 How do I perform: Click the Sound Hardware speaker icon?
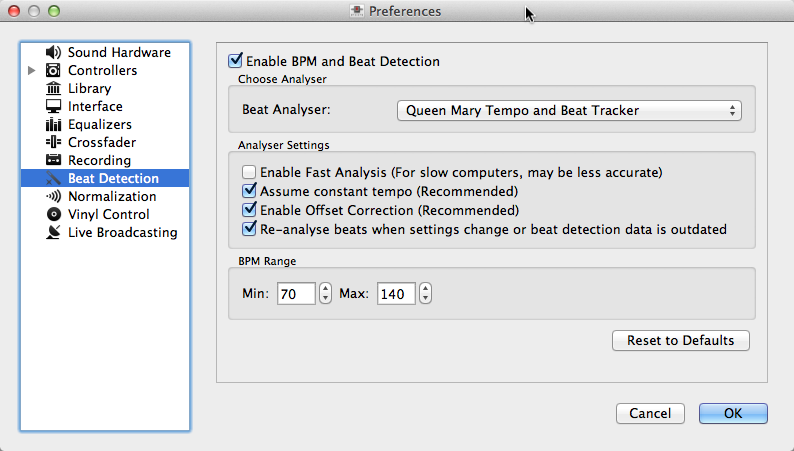[53, 53]
